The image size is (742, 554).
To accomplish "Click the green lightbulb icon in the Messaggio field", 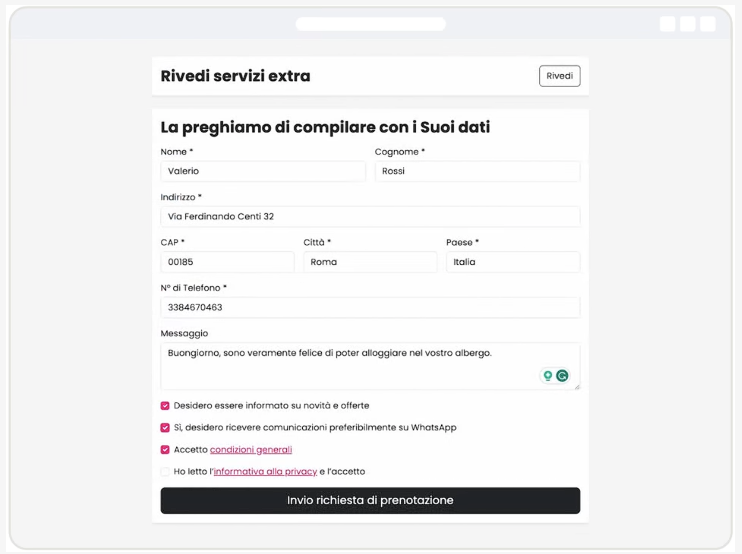I will [548, 376].
